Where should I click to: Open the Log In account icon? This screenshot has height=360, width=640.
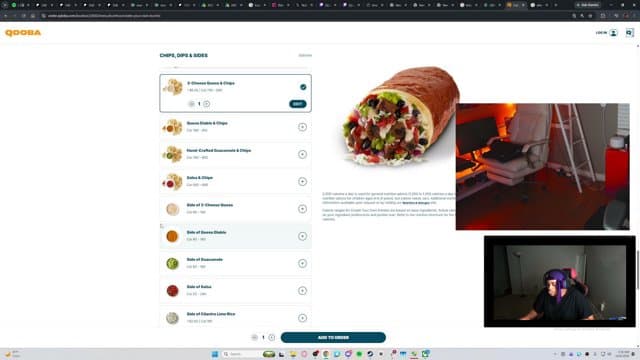point(613,33)
